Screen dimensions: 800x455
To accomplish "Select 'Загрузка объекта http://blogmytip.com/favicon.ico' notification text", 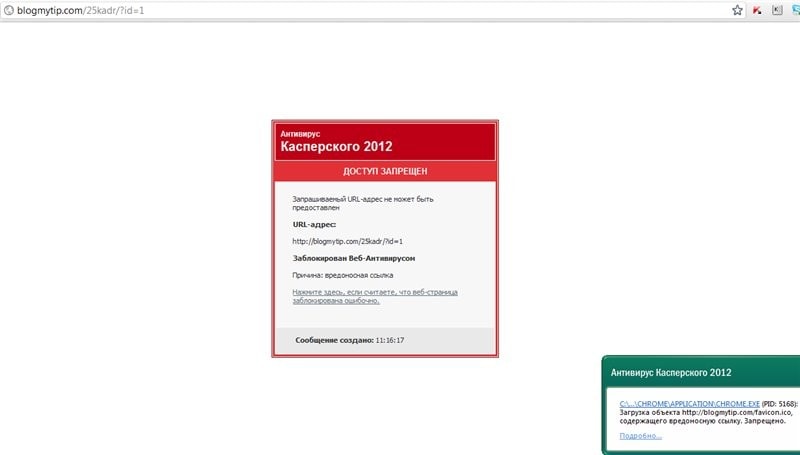I will (706, 412).
